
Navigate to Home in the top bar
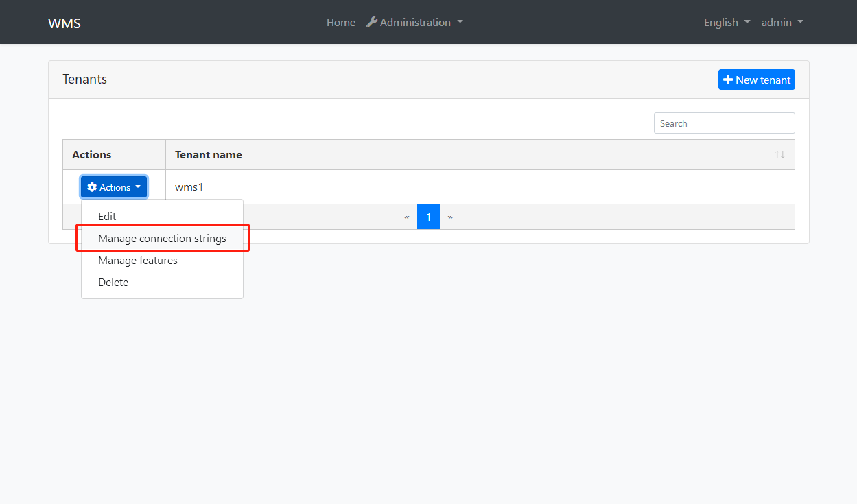pyautogui.click(x=341, y=22)
